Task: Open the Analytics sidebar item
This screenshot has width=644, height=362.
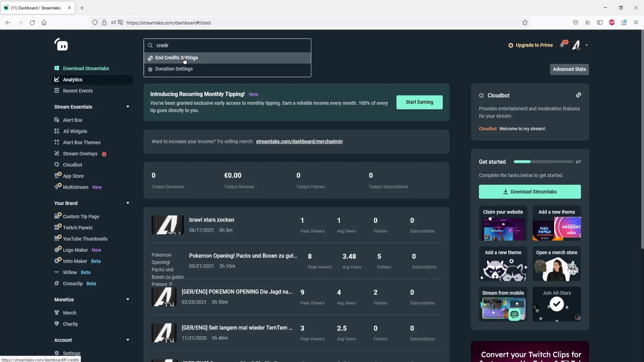Action: point(93,79)
